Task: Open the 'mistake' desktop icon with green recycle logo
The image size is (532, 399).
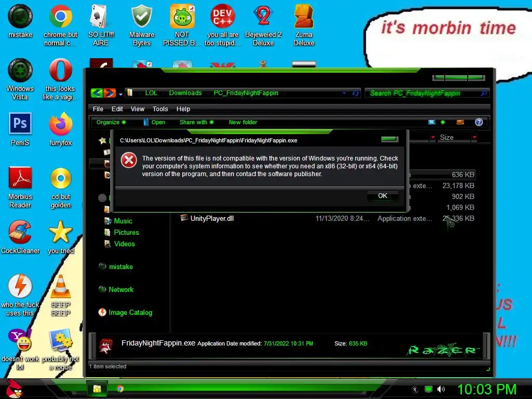Action: tap(20, 20)
